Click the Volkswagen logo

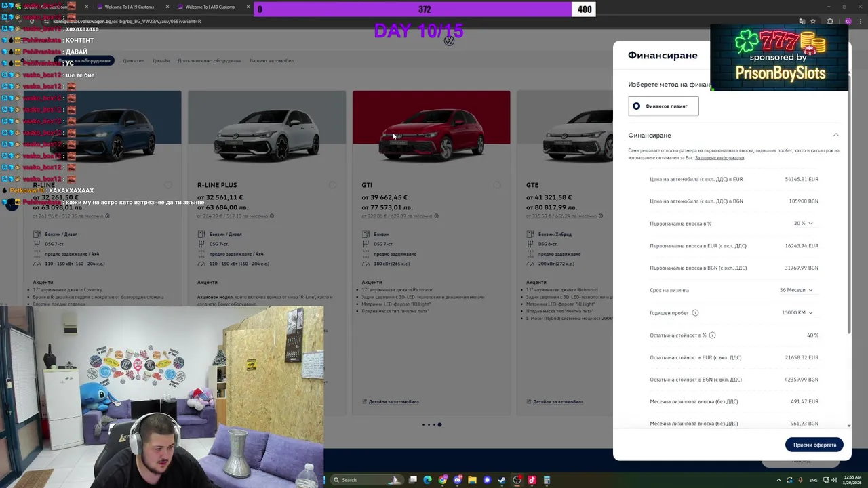click(449, 41)
